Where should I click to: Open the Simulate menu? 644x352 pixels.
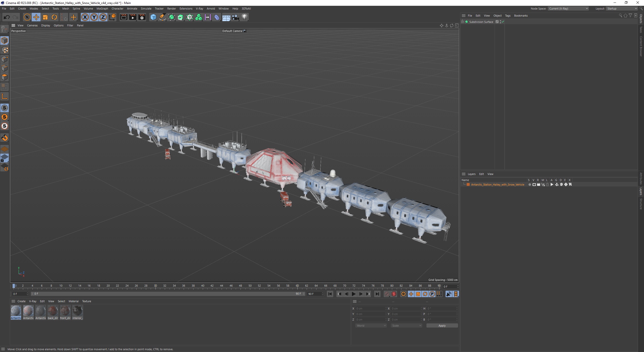pos(146,9)
